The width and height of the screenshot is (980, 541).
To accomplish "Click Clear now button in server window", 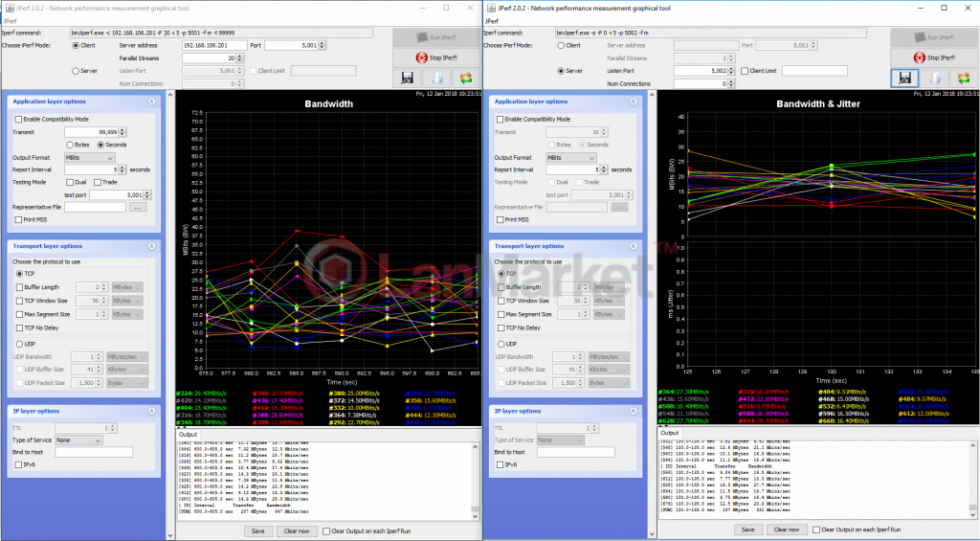I will [x=785, y=530].
